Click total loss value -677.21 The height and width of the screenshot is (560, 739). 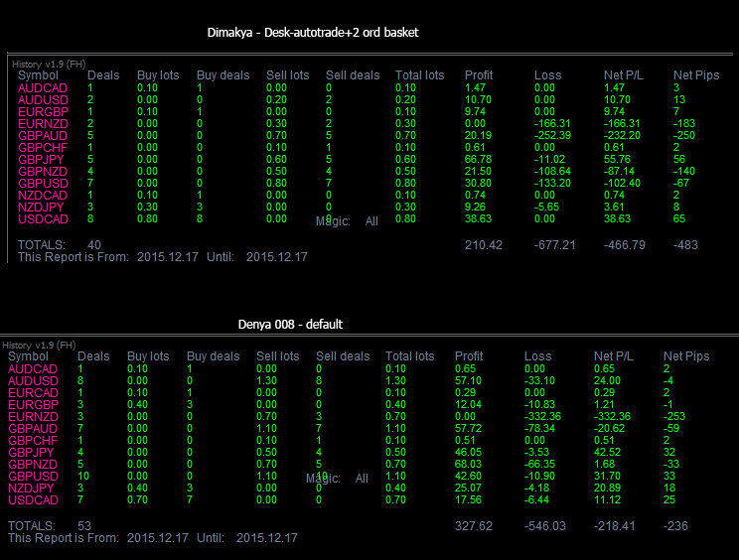click(554, 245)
